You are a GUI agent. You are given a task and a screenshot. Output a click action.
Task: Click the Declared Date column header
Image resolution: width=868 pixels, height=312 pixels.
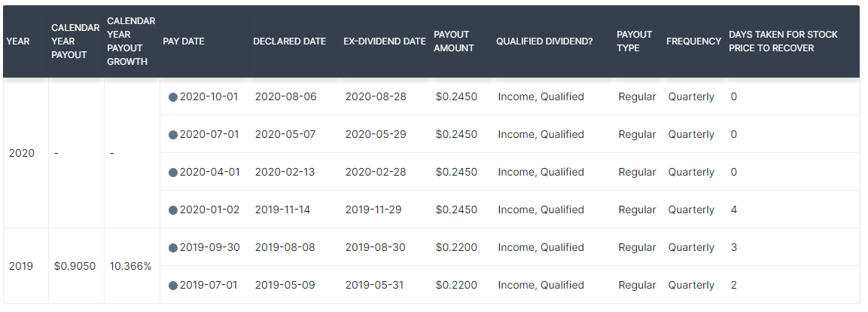click(x=290, y=41)
